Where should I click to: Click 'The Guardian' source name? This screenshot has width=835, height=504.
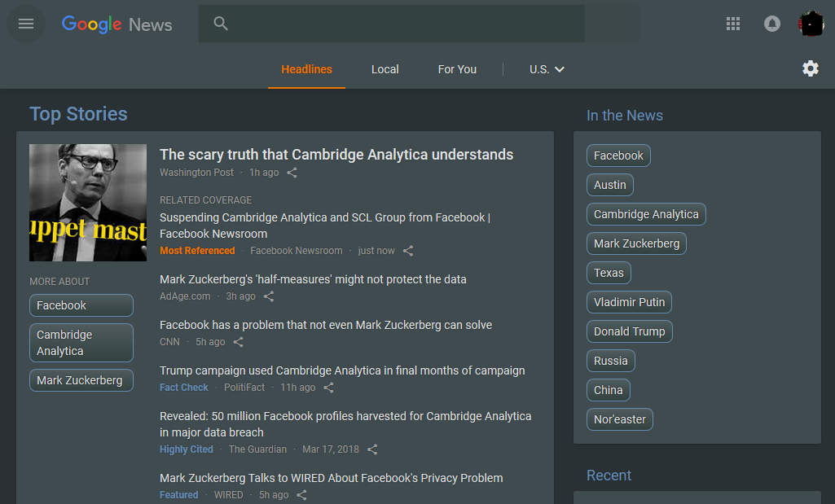[257, 449]
